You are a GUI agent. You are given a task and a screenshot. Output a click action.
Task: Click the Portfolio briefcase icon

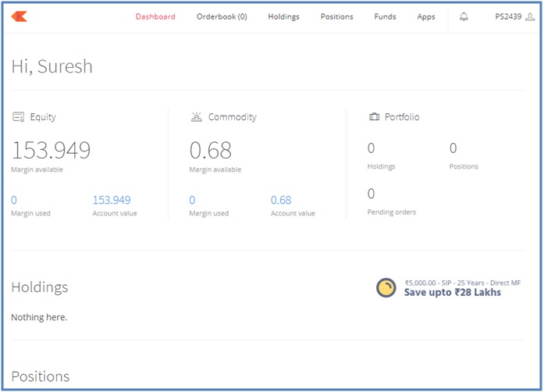point(374,117)
